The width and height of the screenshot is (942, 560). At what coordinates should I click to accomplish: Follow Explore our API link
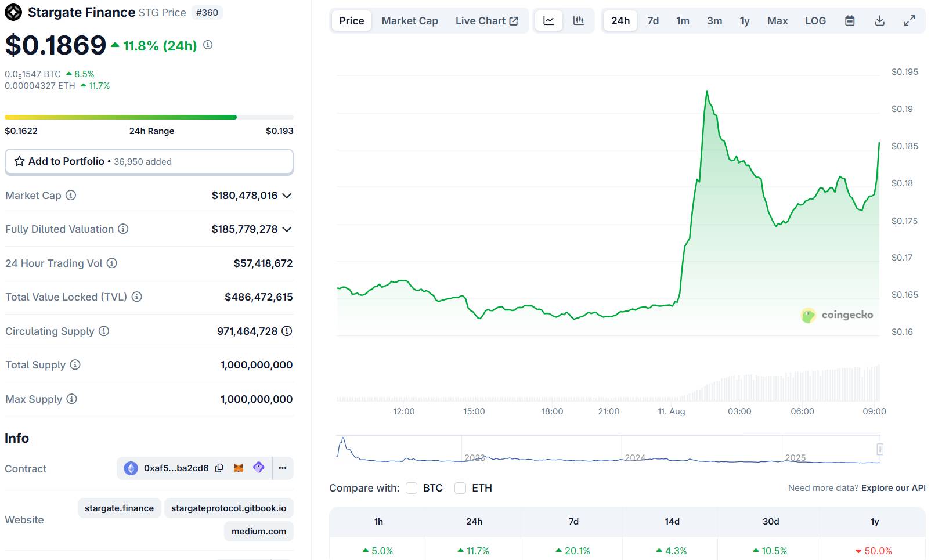click(893, 488)
